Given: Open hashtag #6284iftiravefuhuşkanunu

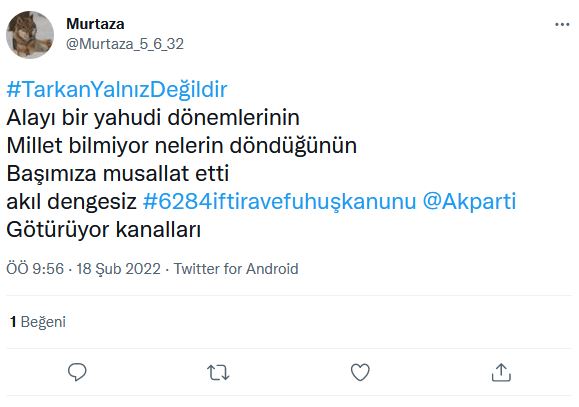Looking at the screenshot, I should coord(280,202).
